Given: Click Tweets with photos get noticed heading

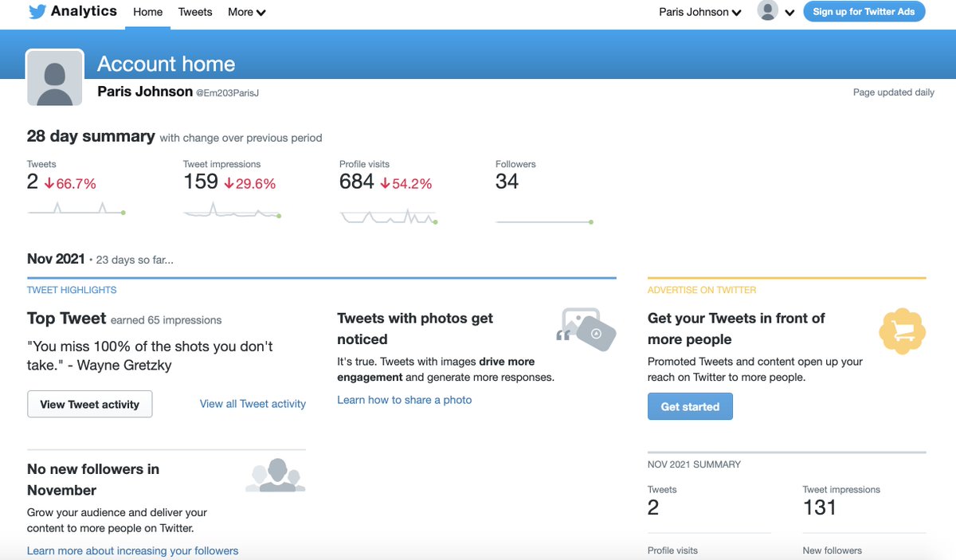Looking at the screenshot, I should coord(415,328).
